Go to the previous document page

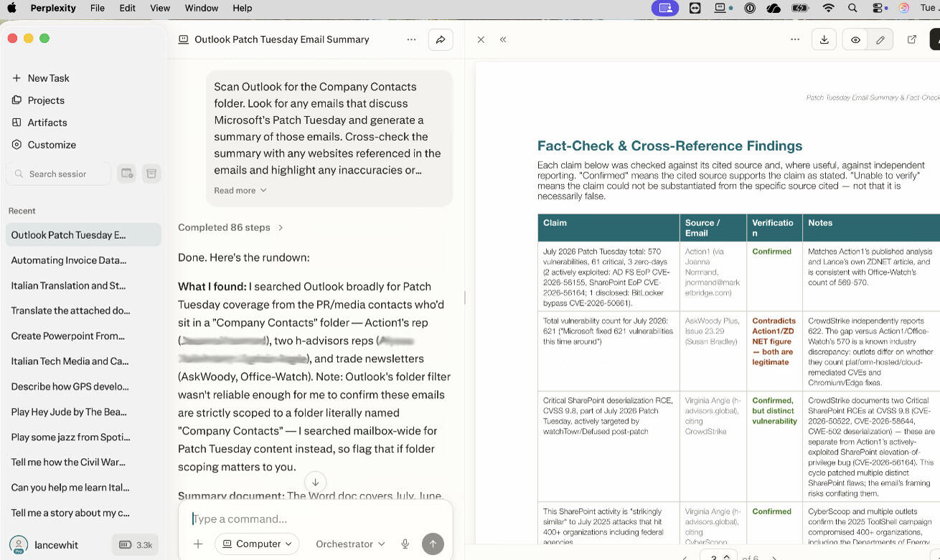coord(685,557)
